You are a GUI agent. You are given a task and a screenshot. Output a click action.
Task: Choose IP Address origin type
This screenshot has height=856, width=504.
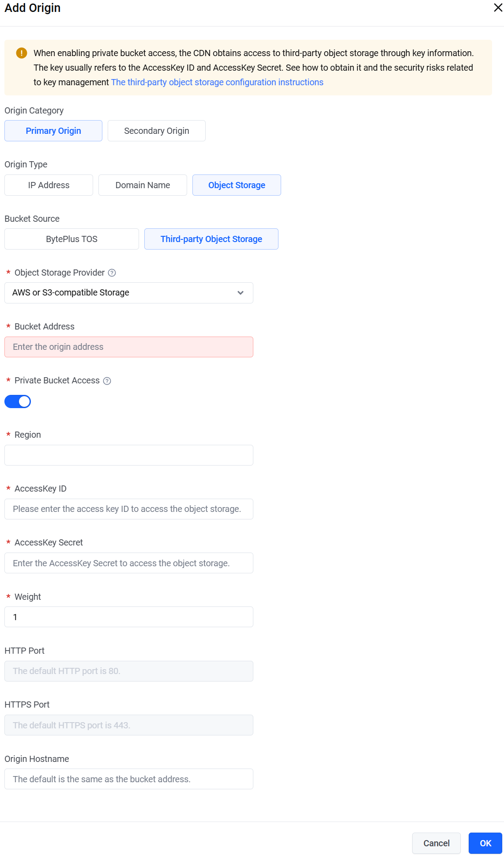pyautogui.click(x=49, y=185)
